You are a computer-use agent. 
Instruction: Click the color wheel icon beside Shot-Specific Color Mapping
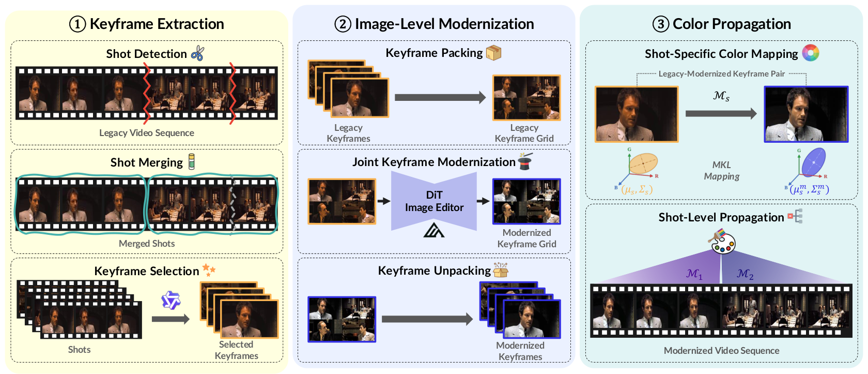point(811,53)
